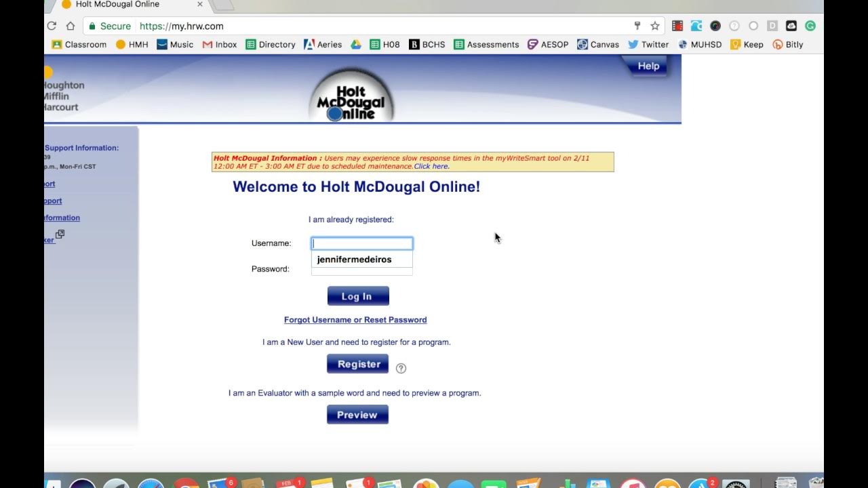Click the Holt McDougal Online logo
The image size is (868, 488).
(351, 95)
